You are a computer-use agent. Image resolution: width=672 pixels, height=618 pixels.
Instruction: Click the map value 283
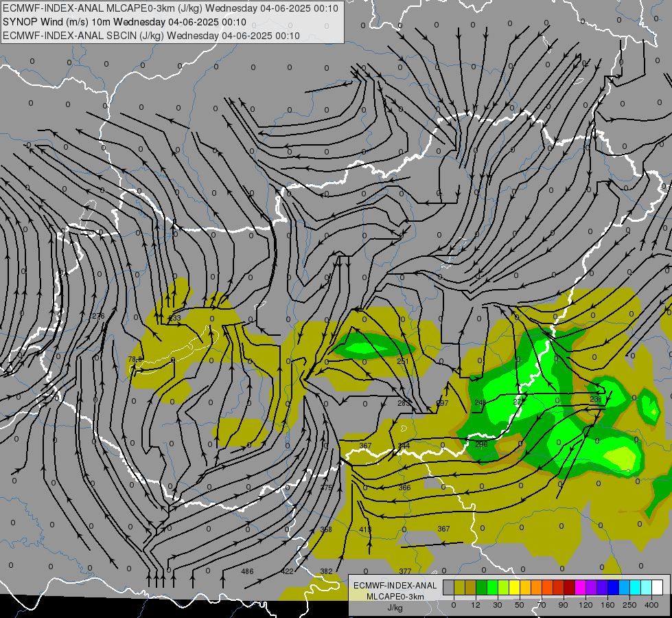pyautogui.click(x=404, y=402)
